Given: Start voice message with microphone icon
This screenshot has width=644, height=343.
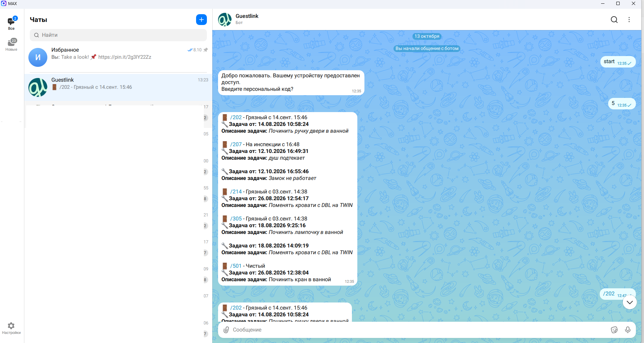Looking at the screenshot, I should 628,330.
